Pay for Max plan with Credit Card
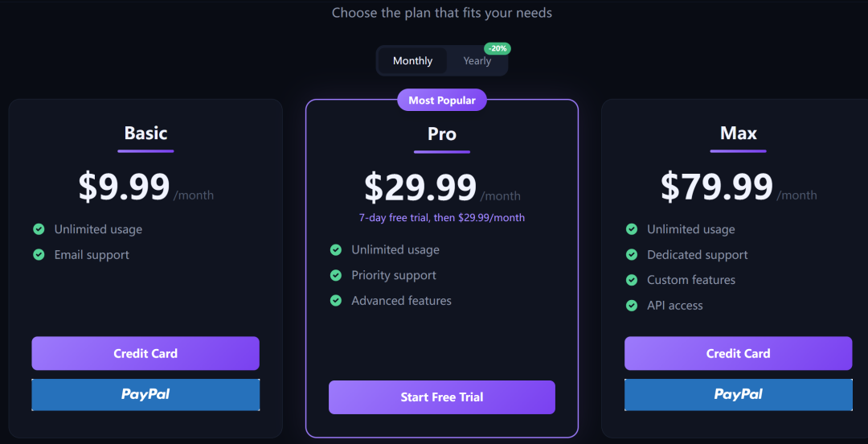Image resolution: width=868 pixels, height=444 pixels. (x=738, y=353)
